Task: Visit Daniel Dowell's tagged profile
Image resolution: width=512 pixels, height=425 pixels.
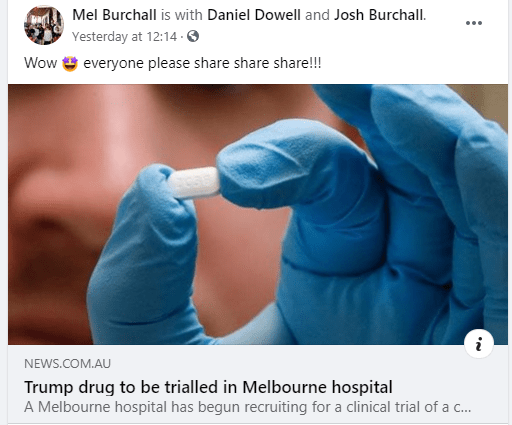Action: (x=254, y=15)
